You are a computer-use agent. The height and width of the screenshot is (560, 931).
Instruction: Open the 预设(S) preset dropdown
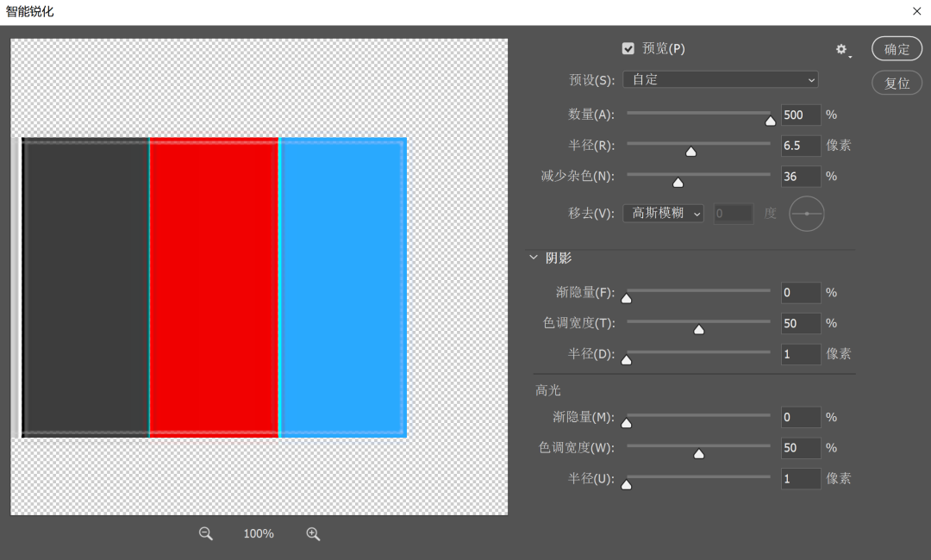click(720, 80)
